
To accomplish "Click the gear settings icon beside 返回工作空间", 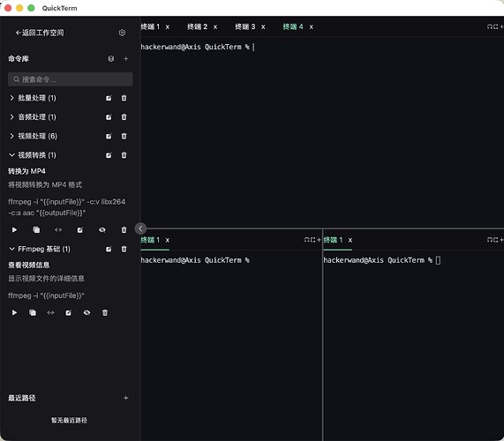I will click(x=122, y=33).
